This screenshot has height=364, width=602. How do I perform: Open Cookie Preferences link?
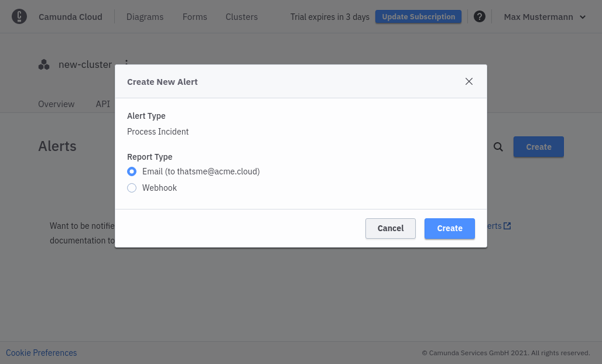tap(41, 352)
